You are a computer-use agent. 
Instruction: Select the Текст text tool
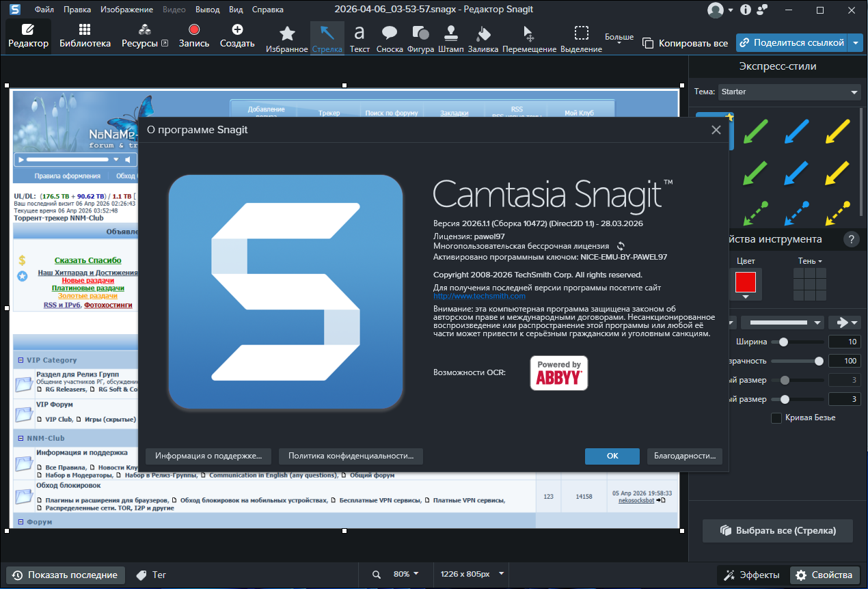(x=360, y=38)
